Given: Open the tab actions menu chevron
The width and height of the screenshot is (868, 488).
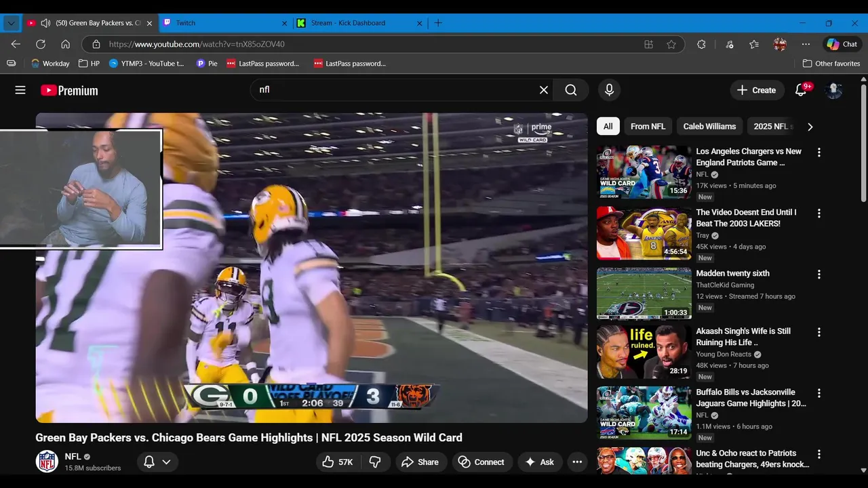Looking at the screenshot, I should pyautogui.click(x=11, y=23).
